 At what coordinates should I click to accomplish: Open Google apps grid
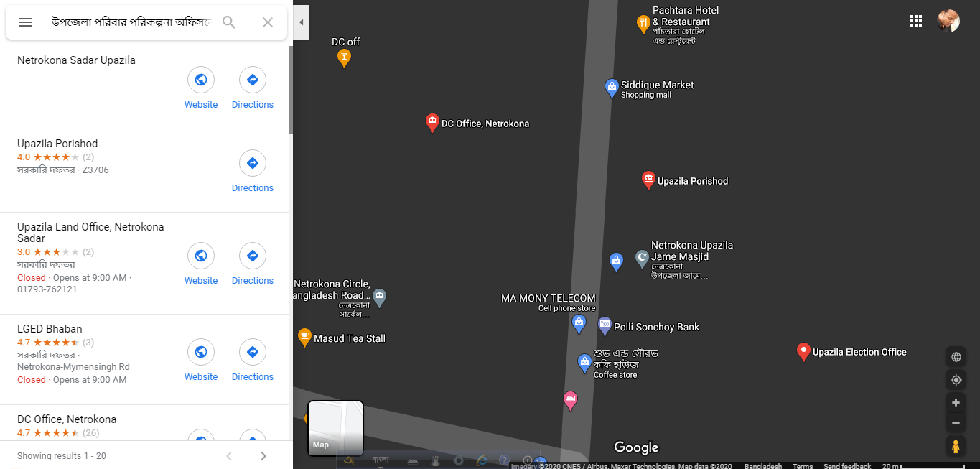pyautogui.click(x=916, y=21)
